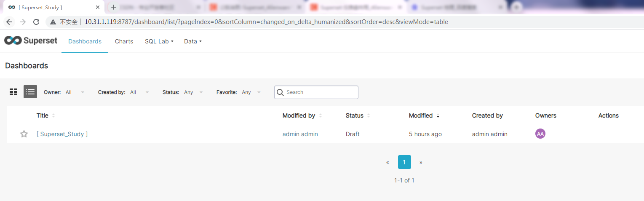Click the not-secure warning icon
This screenshot has height=201, width=644.
click(53, 22)
